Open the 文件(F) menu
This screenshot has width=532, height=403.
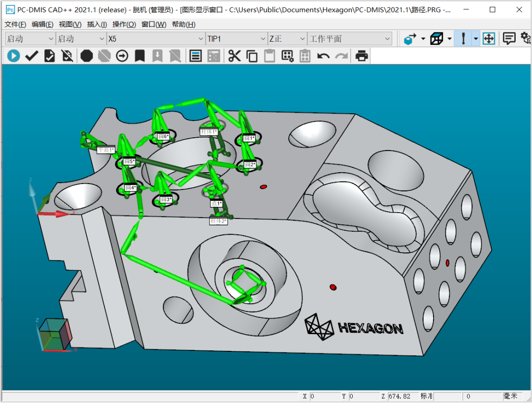pyautogui.click(x=15, y=25)
